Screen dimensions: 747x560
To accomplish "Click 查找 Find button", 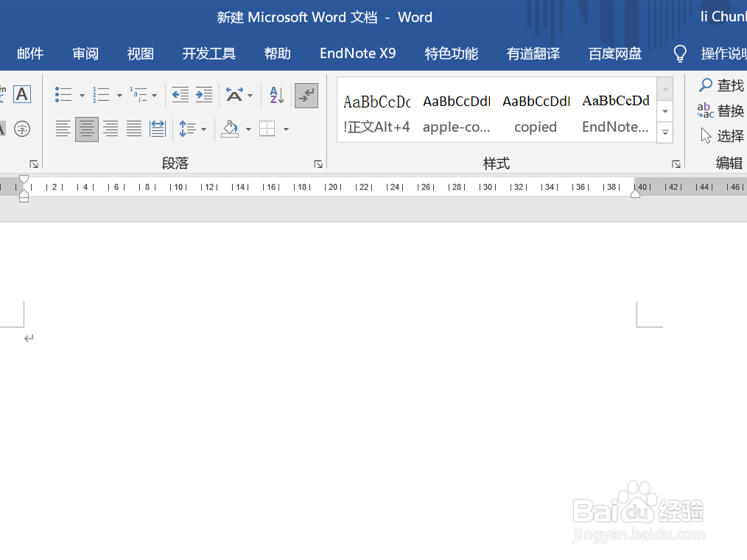I will [x=721, y=85].
